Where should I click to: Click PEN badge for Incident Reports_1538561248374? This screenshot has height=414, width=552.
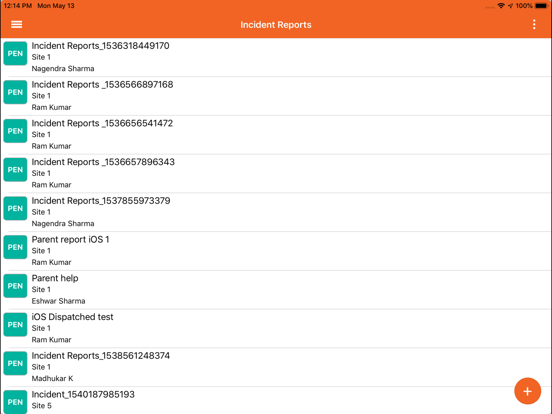[15, 363]
